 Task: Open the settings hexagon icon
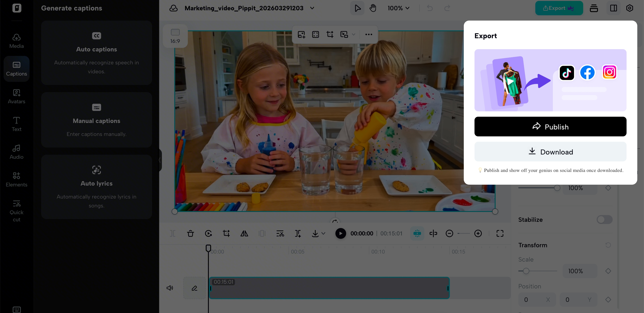(x=629, y=8)
